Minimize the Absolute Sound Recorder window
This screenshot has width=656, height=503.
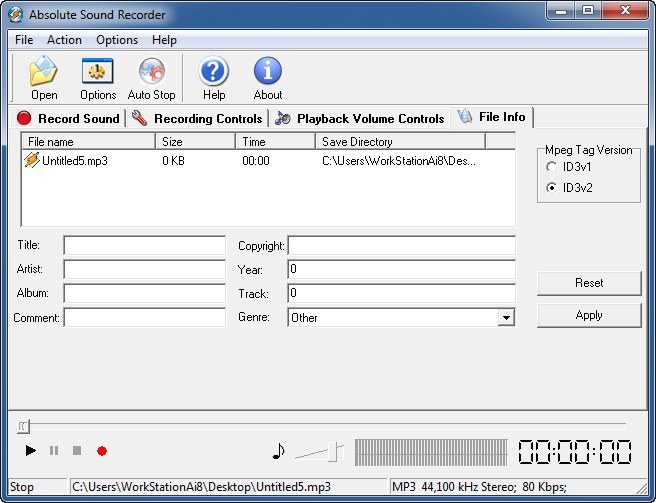click(x=561, y=11)
